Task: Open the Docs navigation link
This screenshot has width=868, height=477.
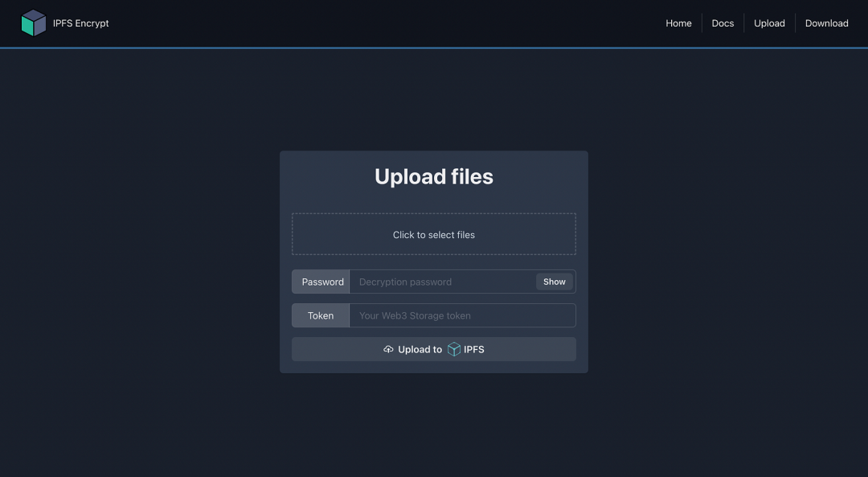Action: tap(723, 23)
